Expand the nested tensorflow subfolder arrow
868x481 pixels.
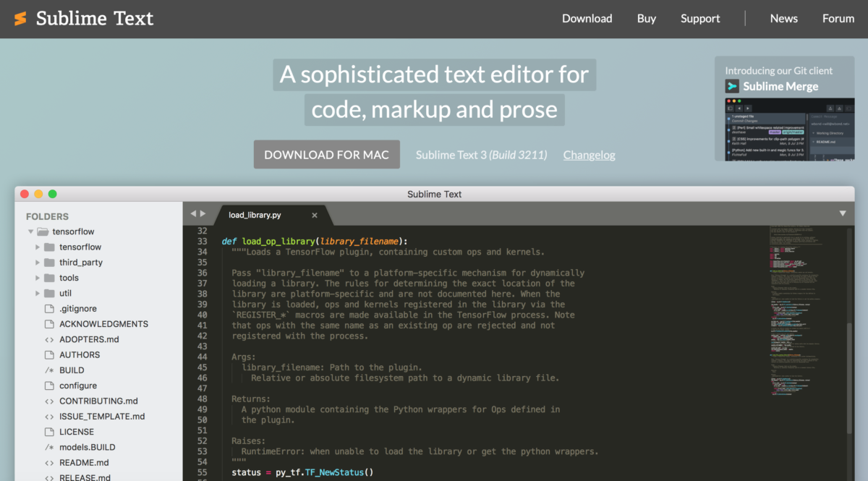38,247
